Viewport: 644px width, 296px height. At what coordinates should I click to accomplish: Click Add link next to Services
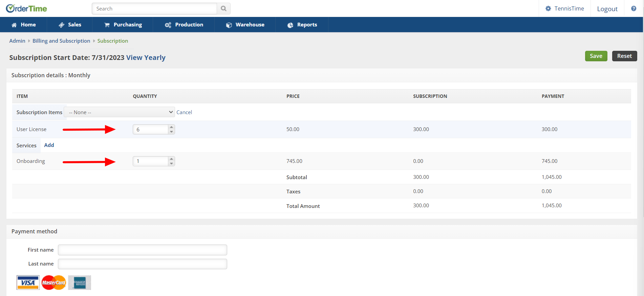49,145
